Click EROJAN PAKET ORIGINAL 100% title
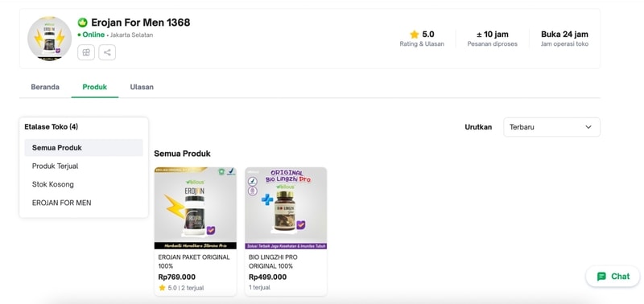Screen dimensions: 644x304 (x=194, y=261)
